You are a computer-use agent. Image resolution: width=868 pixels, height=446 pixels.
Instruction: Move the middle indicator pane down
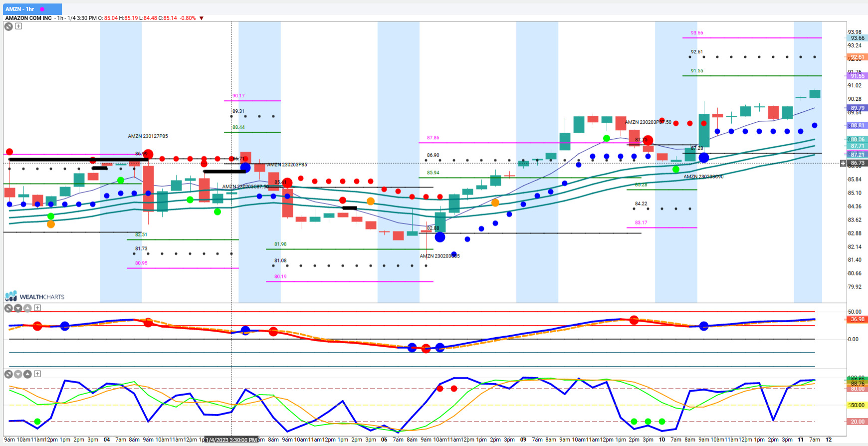click(x=18, y=308)
